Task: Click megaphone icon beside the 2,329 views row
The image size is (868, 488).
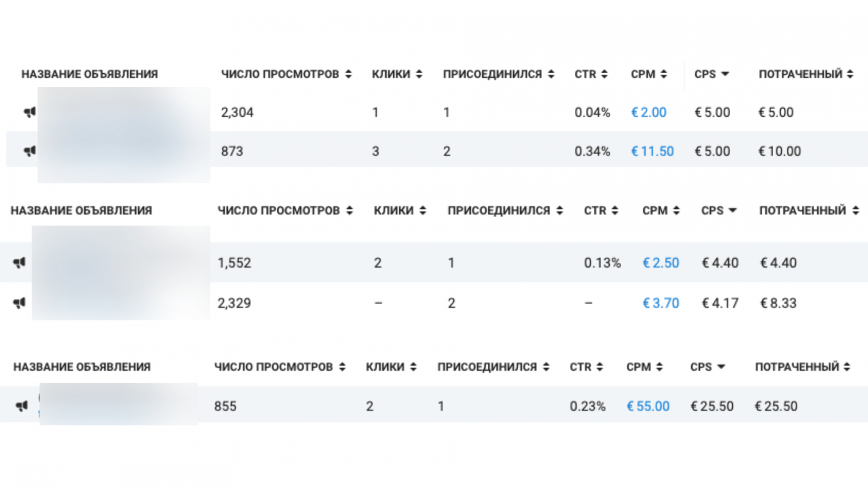Action: [x=20, y=303]
